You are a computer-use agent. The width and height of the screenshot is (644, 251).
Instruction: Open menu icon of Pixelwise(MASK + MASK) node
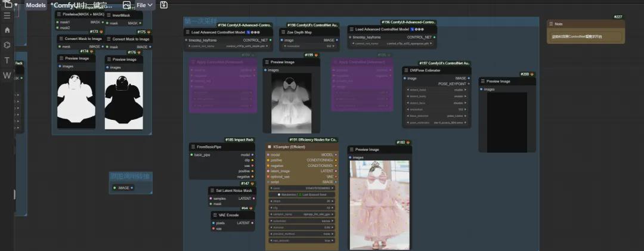(60, 14)
